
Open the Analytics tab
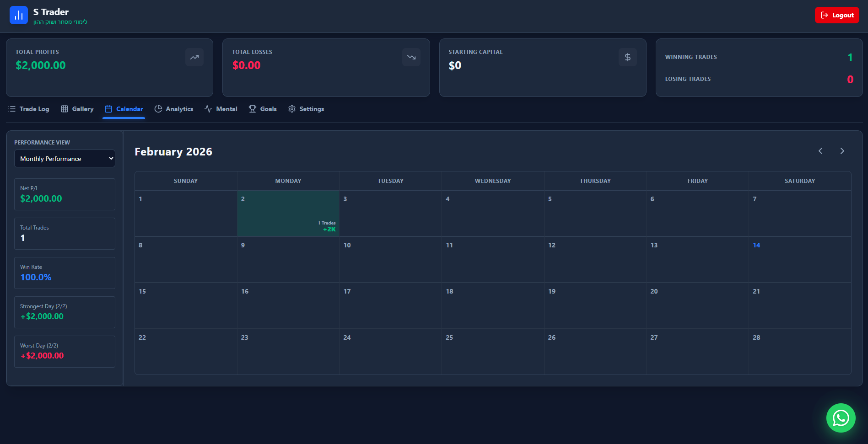click(x=174, y=109)
